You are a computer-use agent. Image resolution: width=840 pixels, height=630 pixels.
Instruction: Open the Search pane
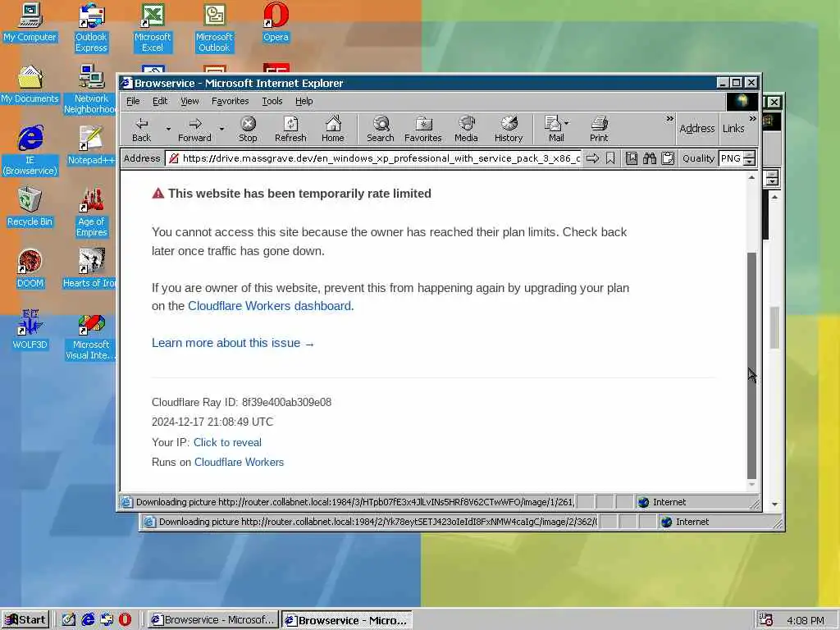tap(381, 130)
